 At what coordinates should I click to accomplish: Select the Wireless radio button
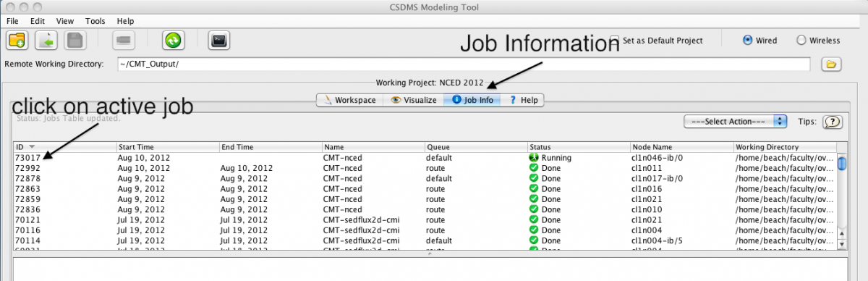tap(801, 41)
